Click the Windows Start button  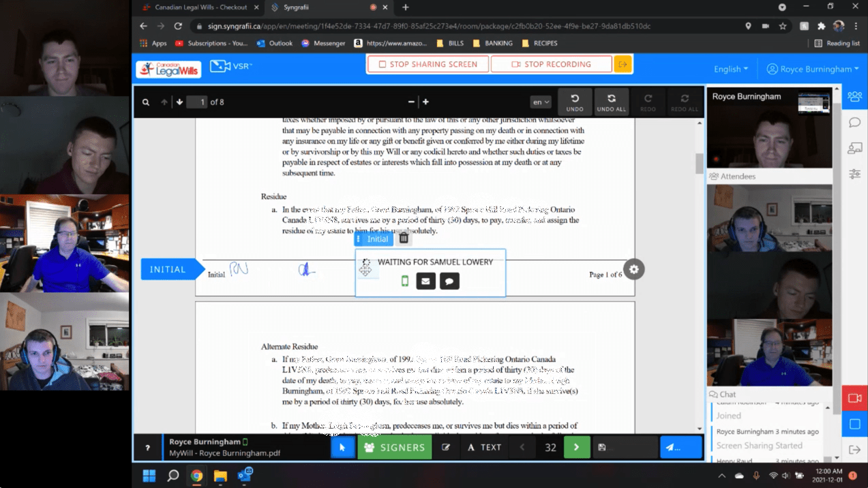[x=149, y=476]
